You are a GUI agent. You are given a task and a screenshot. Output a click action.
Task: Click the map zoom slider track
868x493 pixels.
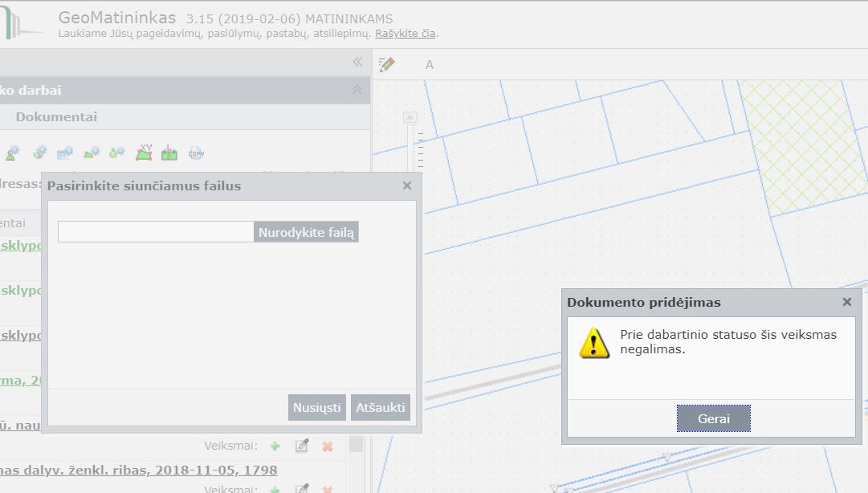pyautogui.click(x=410, y=147)
